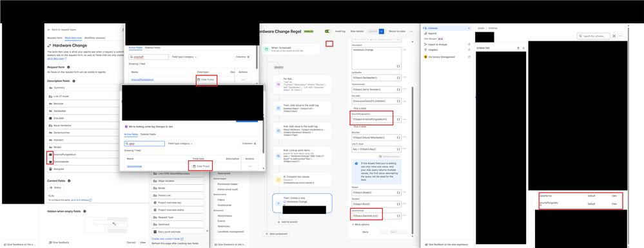The image size is (644, 248).
Task: Select the Request Type field
Action: point(177,217)
